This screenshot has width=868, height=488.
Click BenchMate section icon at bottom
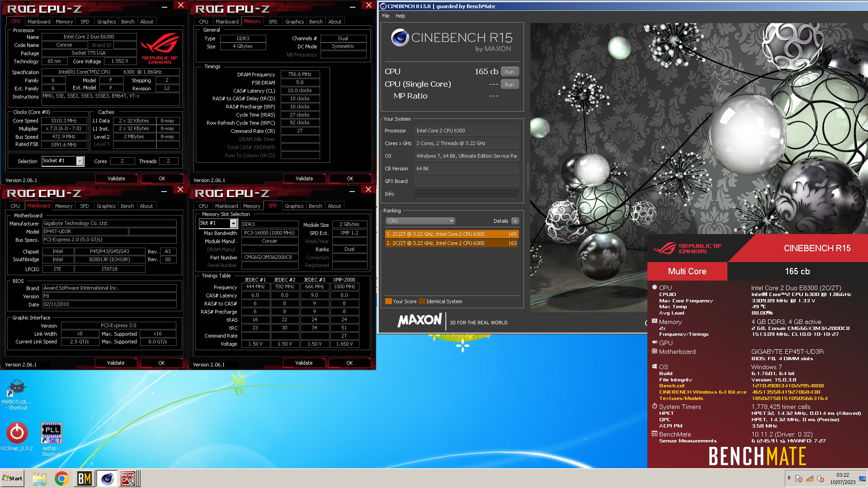[654, 434]
